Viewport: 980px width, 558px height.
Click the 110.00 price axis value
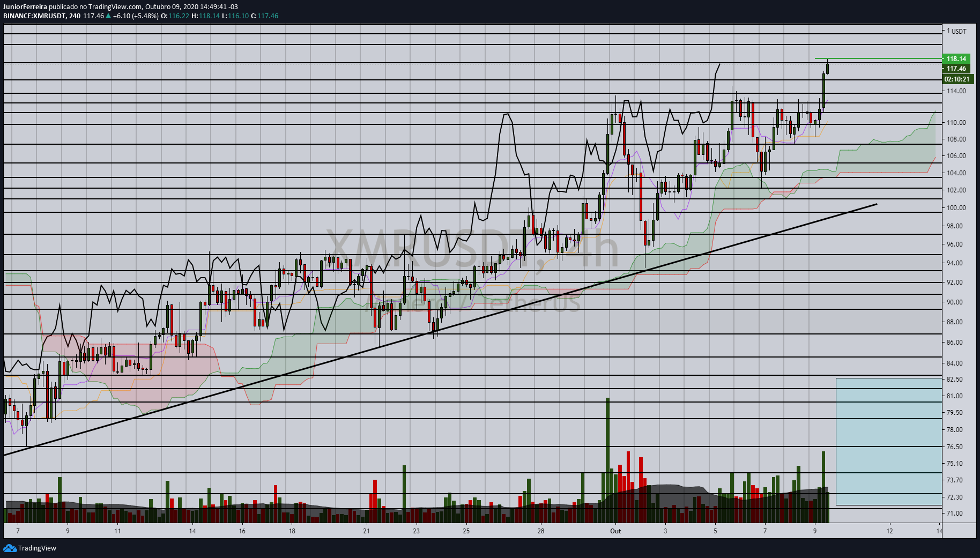[956, 123]
